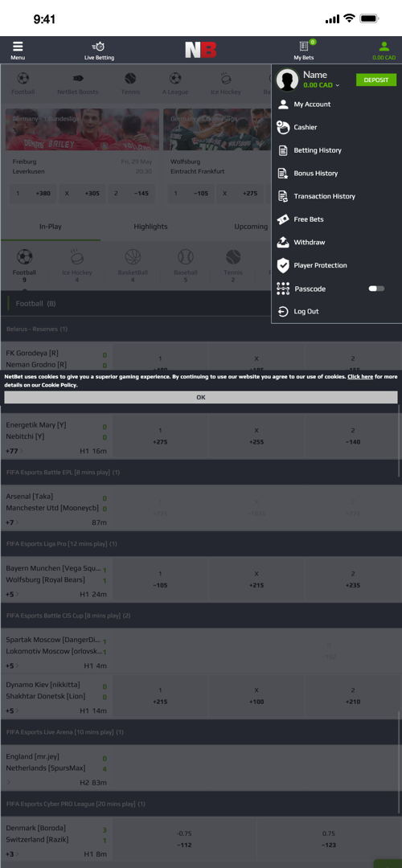Click the Passcode pattern icon
The width and height of the screenshot is (402, 868).
click(283, 289)
